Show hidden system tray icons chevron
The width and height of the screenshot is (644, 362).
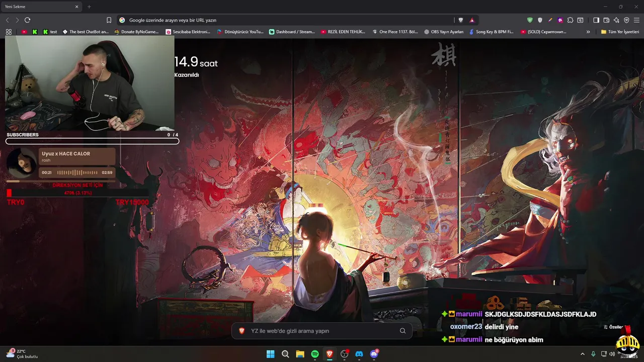pyautogui.click(x=583, y=354)
